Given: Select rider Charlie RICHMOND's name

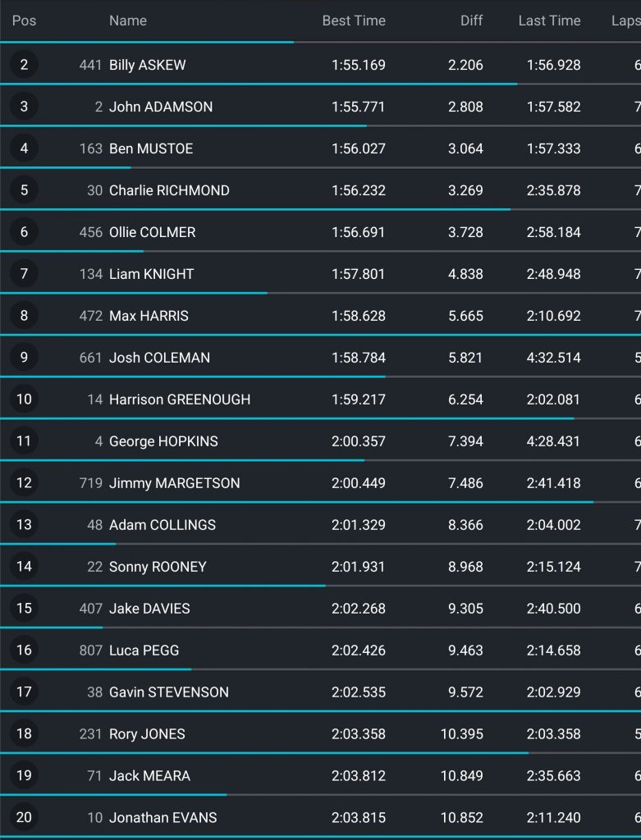Looking at the screenshot, I should (x=169, y=190).
